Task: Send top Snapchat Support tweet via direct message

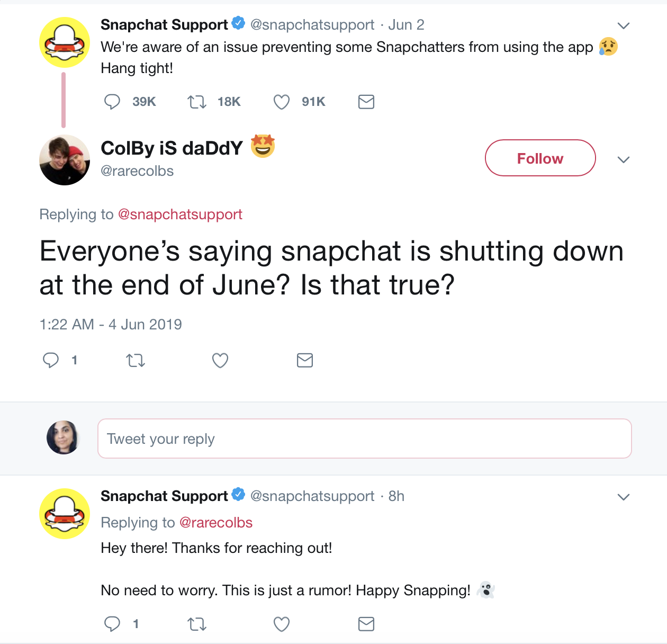Action: pyautogui.click(x=366, y=102)
